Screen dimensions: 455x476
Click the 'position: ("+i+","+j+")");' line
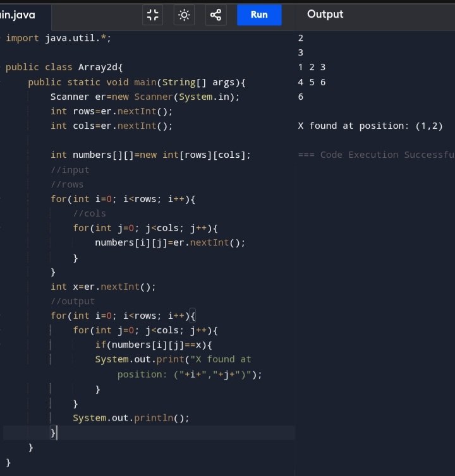(190, 374)
